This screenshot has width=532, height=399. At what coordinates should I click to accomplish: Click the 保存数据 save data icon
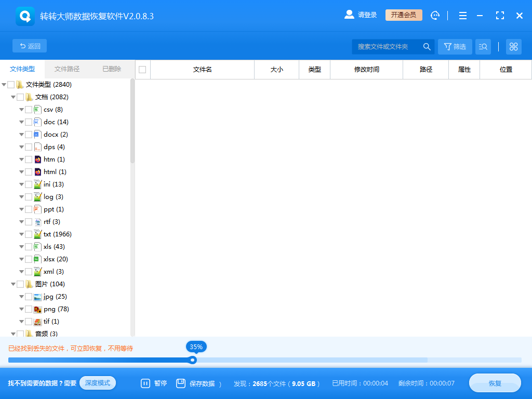(180, 383)
